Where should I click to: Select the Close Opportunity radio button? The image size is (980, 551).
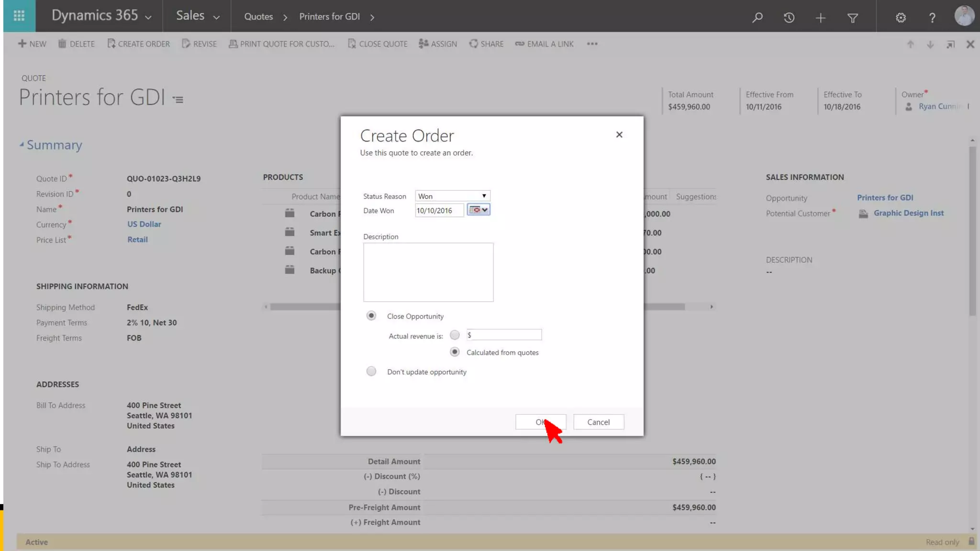coord(371,316)
